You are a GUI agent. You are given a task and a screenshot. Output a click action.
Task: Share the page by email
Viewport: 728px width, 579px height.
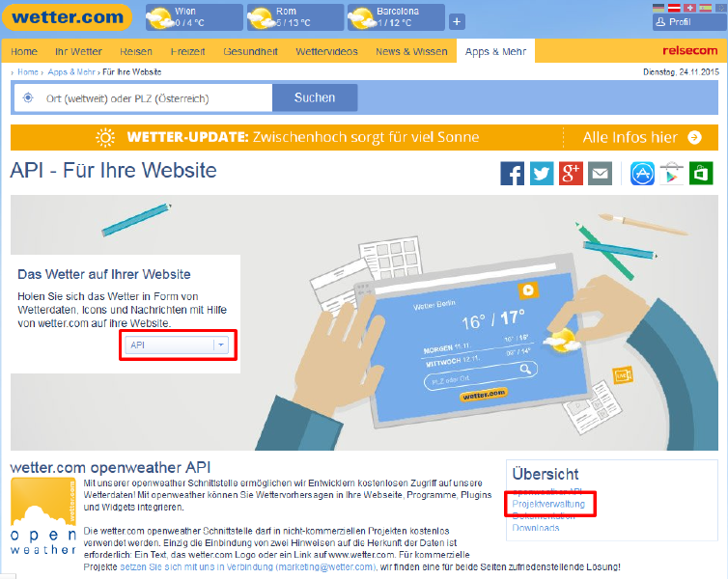[600, 174]
